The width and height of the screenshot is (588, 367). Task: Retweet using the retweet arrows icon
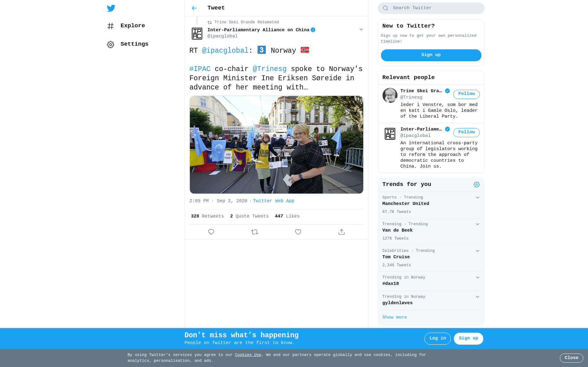pyautogui.click(x=254, y=232)
